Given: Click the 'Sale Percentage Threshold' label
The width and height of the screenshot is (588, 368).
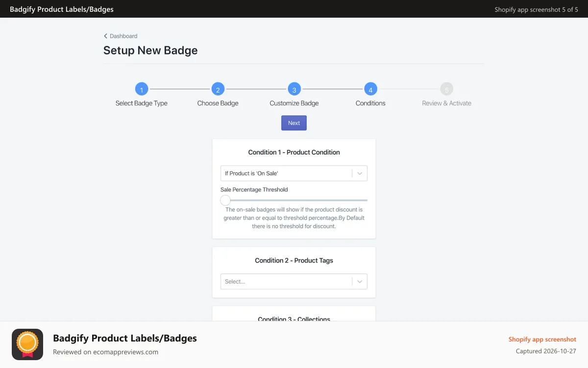Looking at the screenshot, I should 254,189.
